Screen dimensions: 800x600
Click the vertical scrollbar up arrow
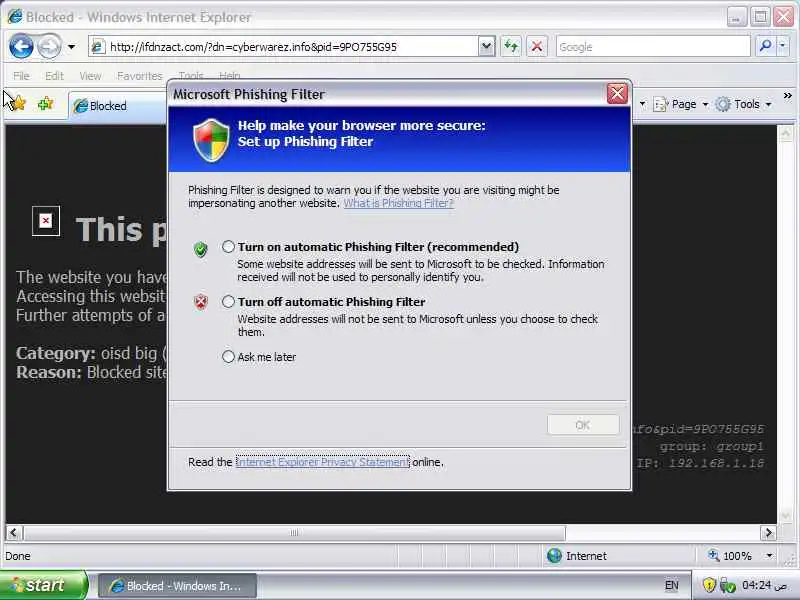[x=785, y=133]
